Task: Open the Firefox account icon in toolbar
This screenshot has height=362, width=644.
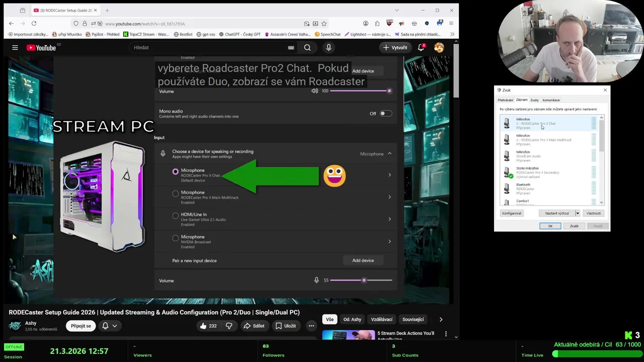Action: click(366, 24)
